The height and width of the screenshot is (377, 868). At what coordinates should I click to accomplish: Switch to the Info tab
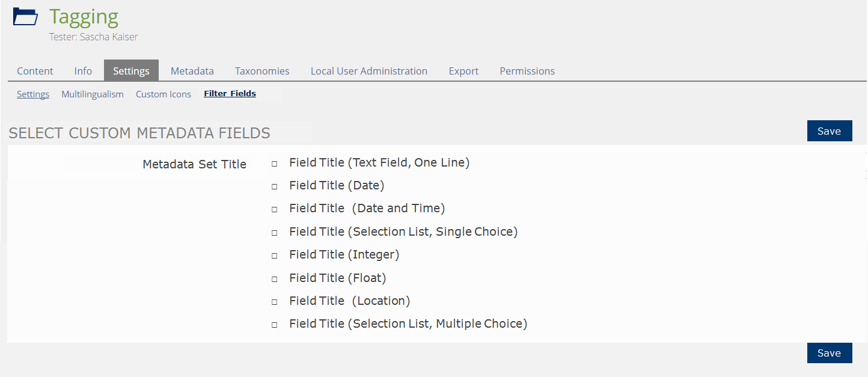pos(83,71)
